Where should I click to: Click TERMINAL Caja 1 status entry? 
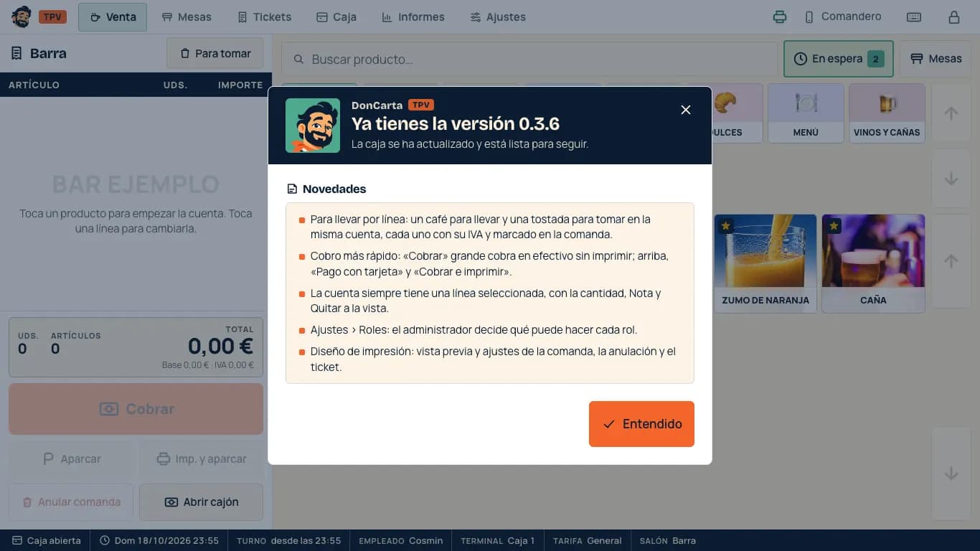(498, 540)
